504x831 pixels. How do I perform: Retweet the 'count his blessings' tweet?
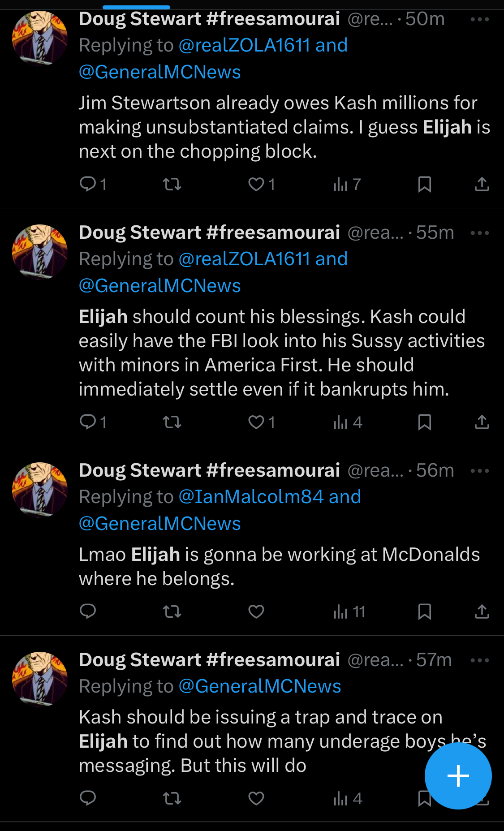pos(172,422)
